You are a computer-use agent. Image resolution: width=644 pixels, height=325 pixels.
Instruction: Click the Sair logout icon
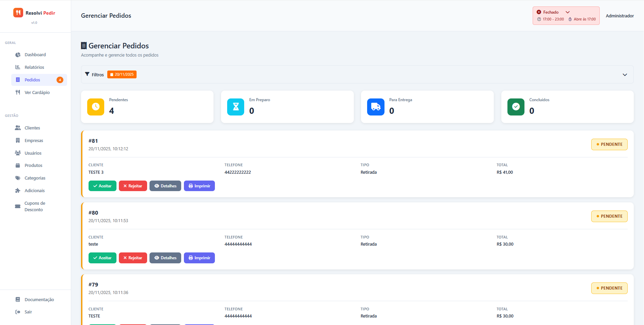tap(18, 312)
